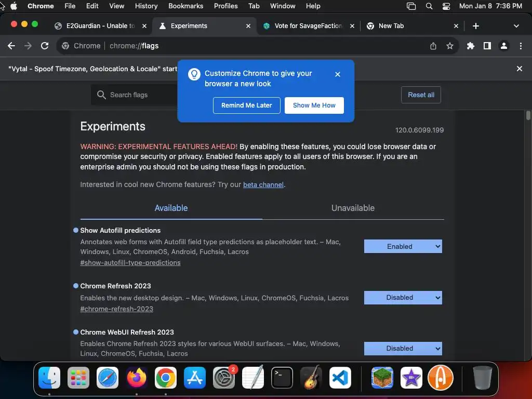Dismiss the Vytal extension infobar
532x399 pixels.
tap(519, 69)
